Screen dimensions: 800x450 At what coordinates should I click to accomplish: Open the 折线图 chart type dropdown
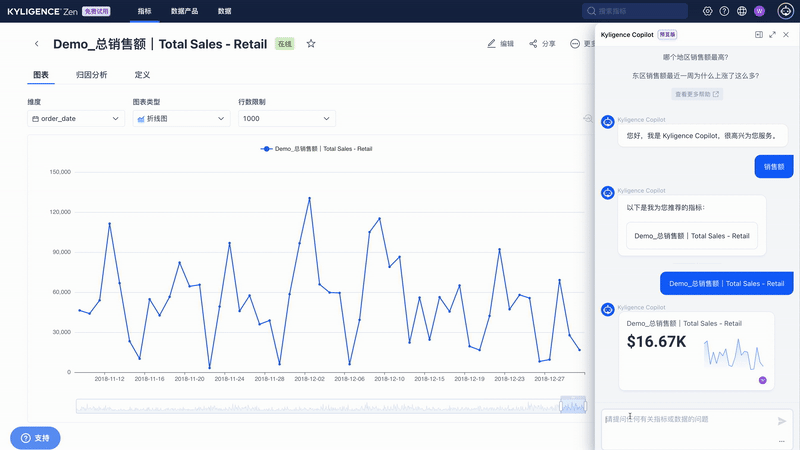[x=181, y=118]
